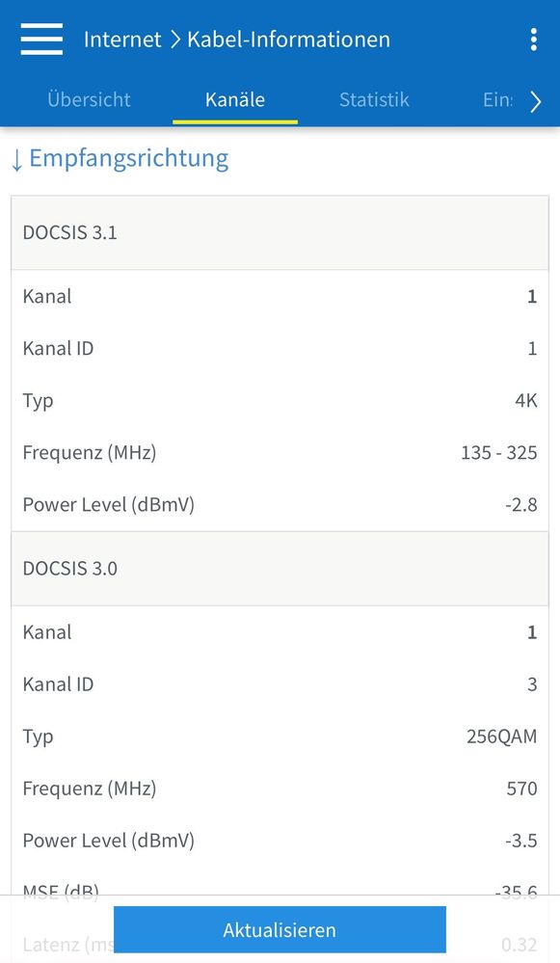The width and height of the screenshot is (560, 963).
Task: Select the Typ row showing 256QAM
Action: (x=280, y=736)
